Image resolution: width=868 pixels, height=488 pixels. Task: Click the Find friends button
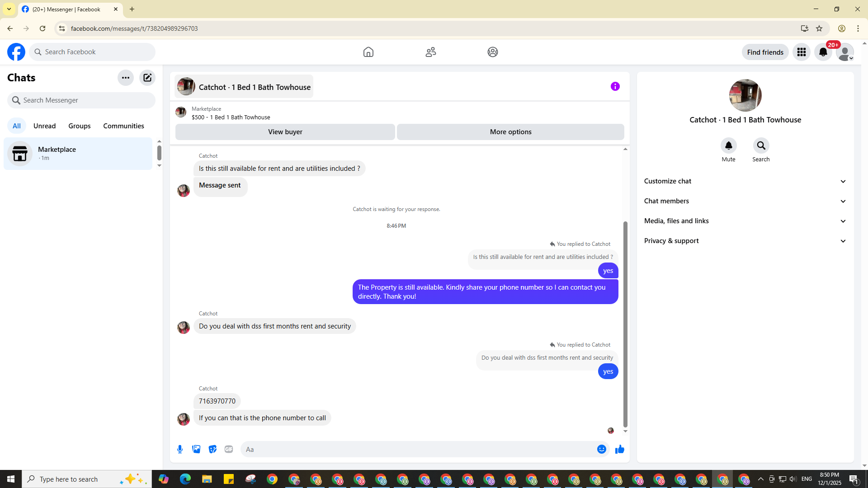[x=765, y=52]
